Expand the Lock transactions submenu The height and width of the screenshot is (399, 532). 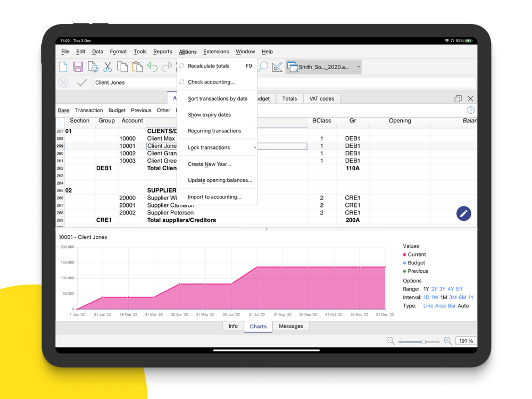[217, 147]
